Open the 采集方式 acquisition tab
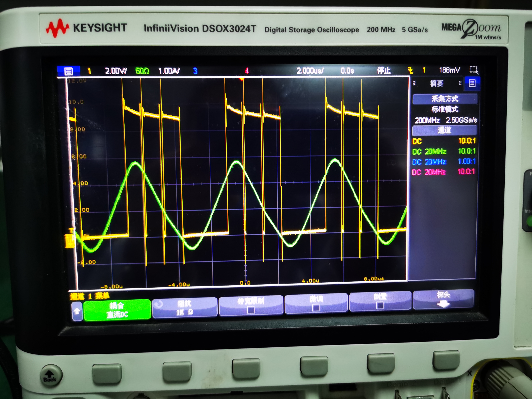The image size is (532, 399). (445, 99)
